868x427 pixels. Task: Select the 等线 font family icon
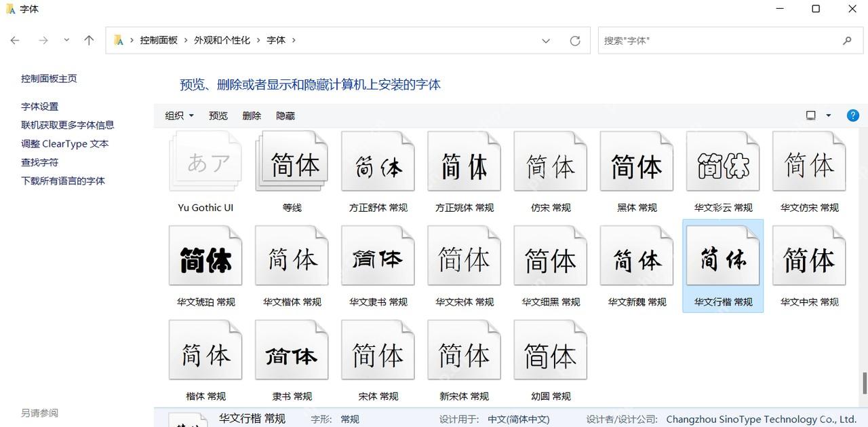(292, 162)
